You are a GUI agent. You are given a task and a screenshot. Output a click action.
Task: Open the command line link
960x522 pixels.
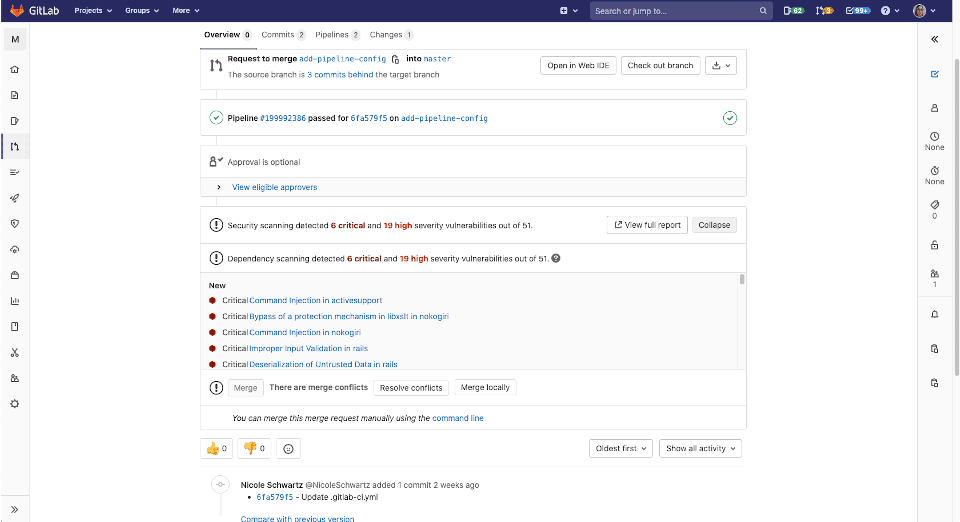tap(458, 419)
